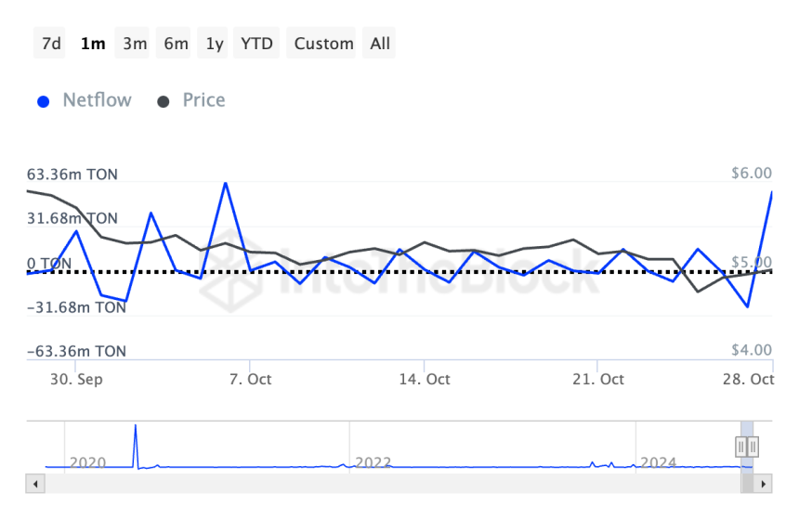
Task: Click the dark gray Price legend dot
Action: pyautogui.click(x=164, y=101)
